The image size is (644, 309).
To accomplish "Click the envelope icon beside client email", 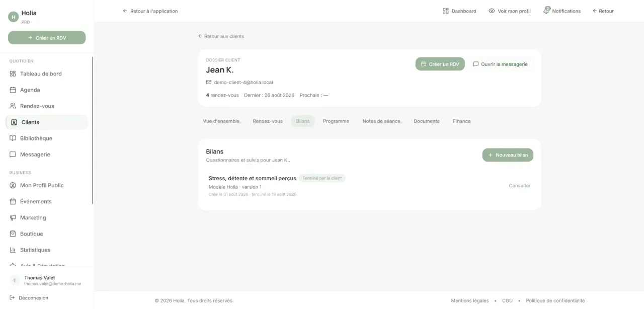I will 209,82.
